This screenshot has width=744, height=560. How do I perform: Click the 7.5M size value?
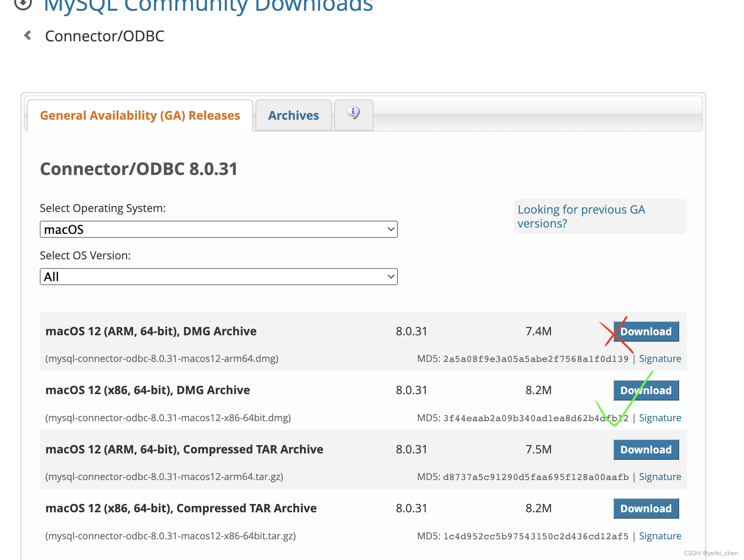point(539,449)
